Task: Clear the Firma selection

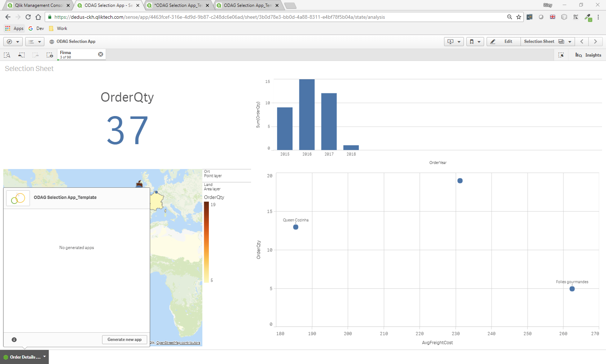Action: tap(101, 54)
